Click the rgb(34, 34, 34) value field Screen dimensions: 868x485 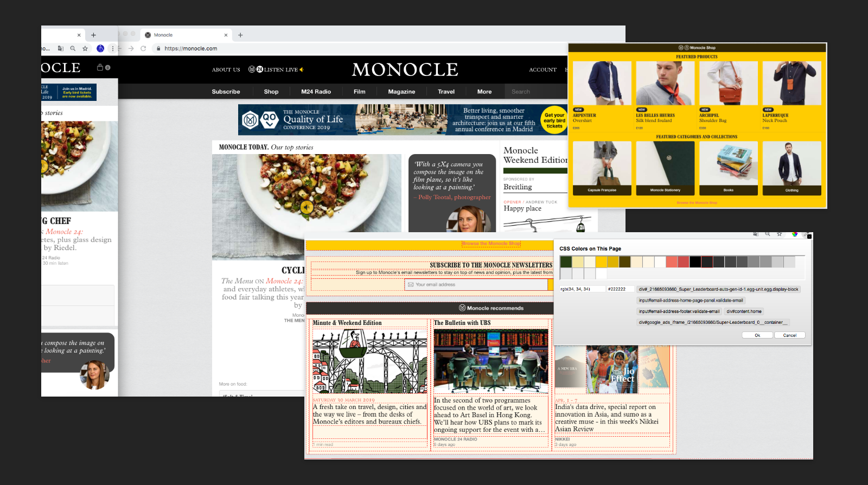[582, 289]
